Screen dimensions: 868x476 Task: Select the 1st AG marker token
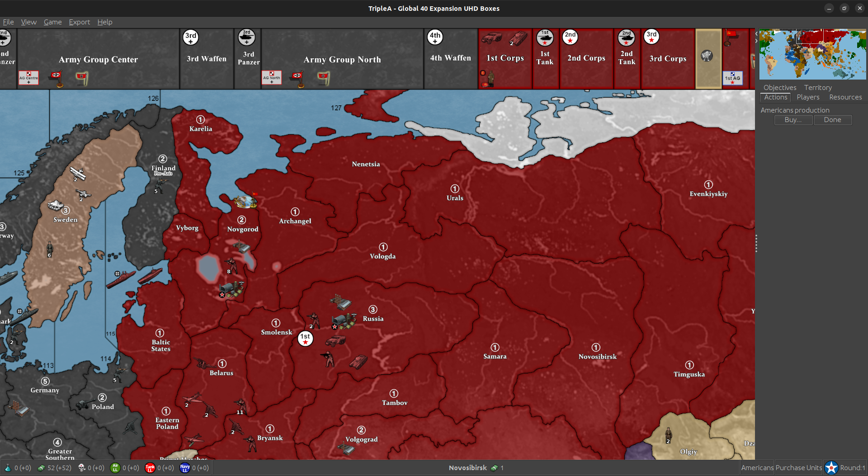coord(732,78)
